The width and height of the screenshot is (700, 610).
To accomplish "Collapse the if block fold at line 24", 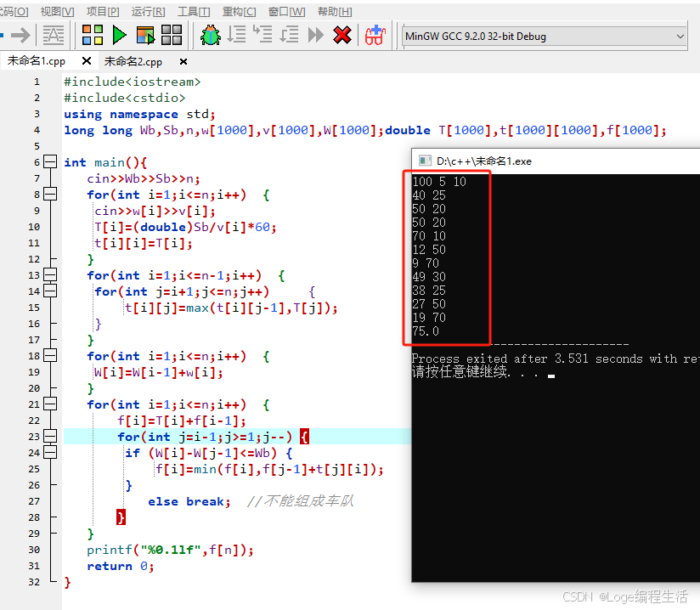I will 50,452.
